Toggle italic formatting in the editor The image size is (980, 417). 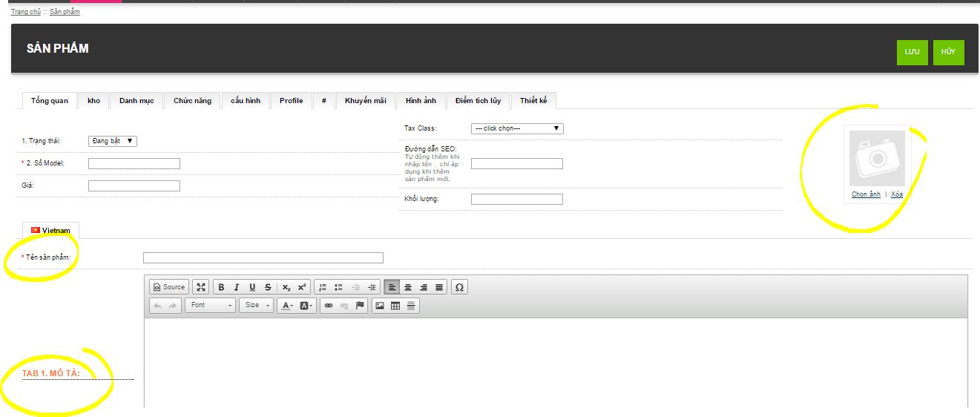237,287
